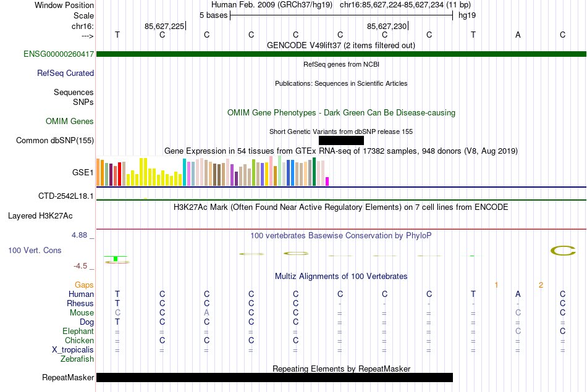This screenshot has width=587, height=392.
Task: Open the RefSeq genes from NCBI title
Action: tap(341, 64)
